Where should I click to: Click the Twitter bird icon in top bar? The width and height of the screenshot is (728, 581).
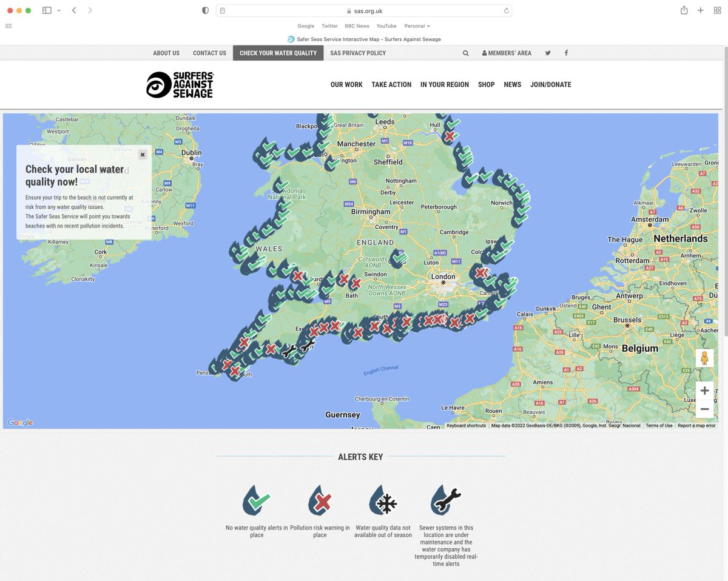[548, 53]
